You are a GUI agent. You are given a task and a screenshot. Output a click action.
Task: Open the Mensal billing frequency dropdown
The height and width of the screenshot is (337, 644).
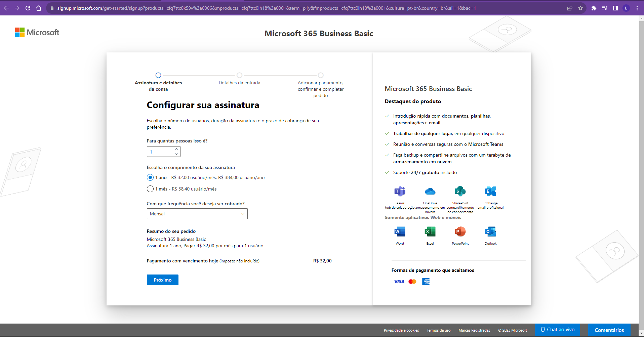[197, 214]
